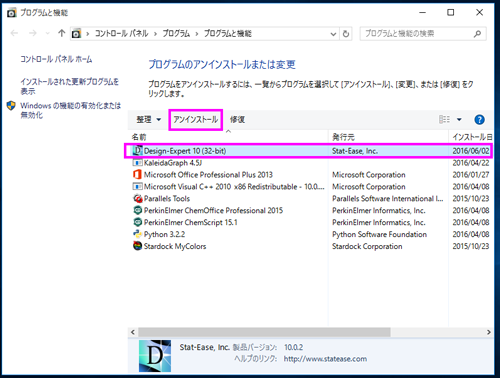Refresh the Programs and Features list

(346, 34)
